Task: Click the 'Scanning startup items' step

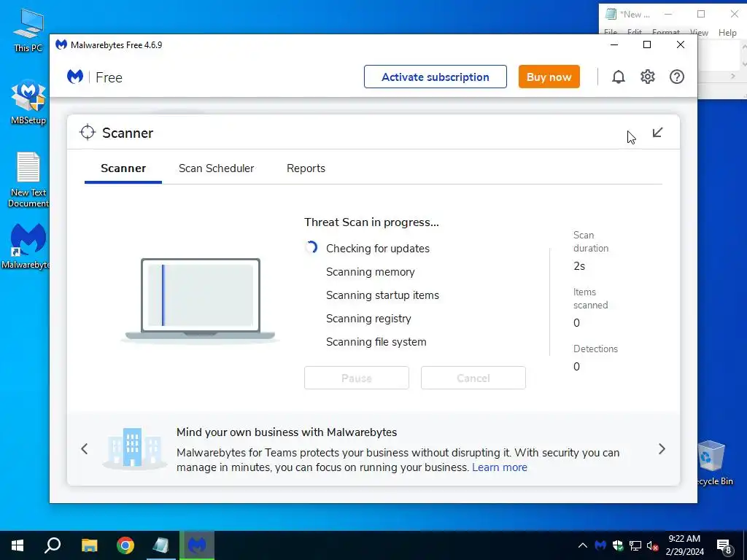Action: tap(382, 295)
